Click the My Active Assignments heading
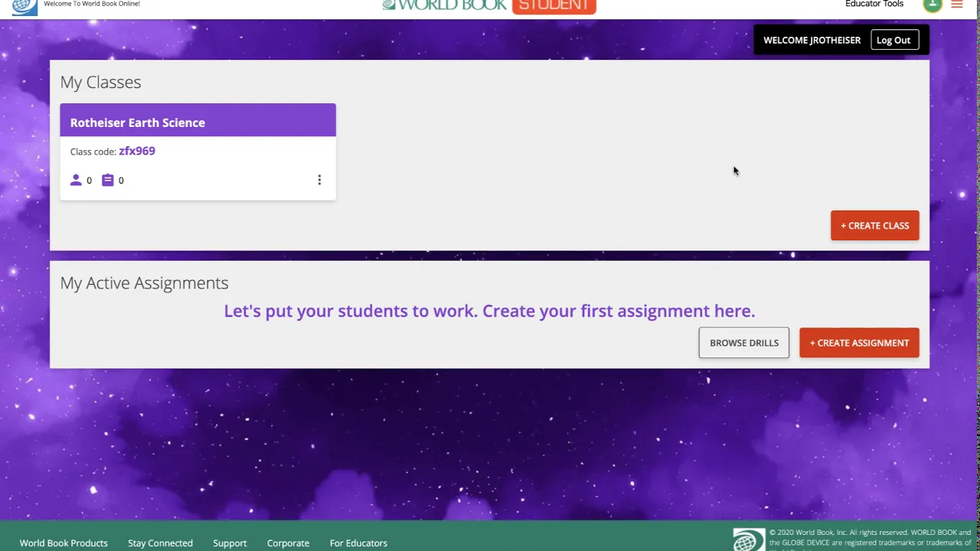 pos(144,282)
